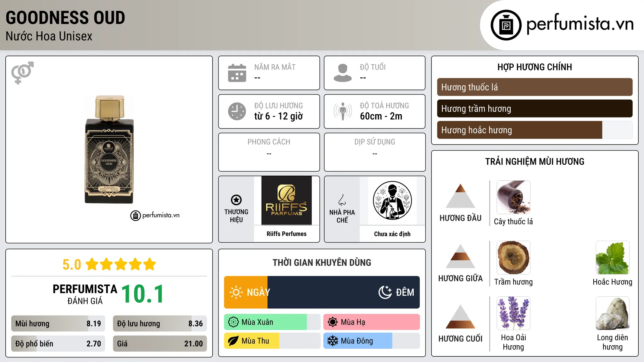Click the five-star rating icons
This screenshot has width=644, height=362.
coord(121,264)
